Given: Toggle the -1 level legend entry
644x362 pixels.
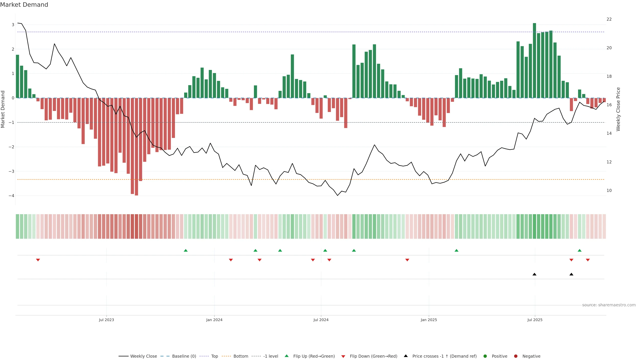Looking at the screenshot, I should (x=271, y=356).
